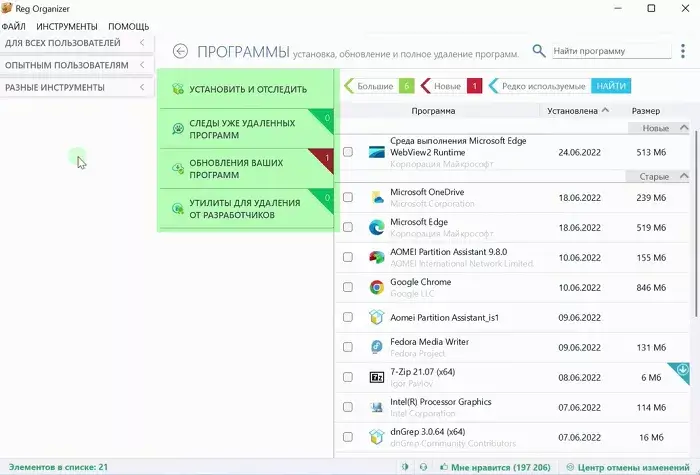
Task: Open the ПОМОЩЬ menu
Action: 128,26
